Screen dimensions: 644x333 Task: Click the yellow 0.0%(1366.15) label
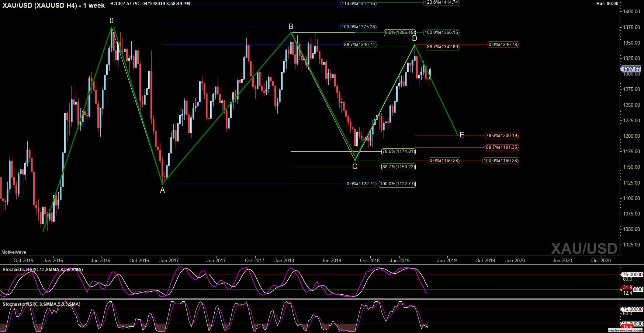click(400, 32)
